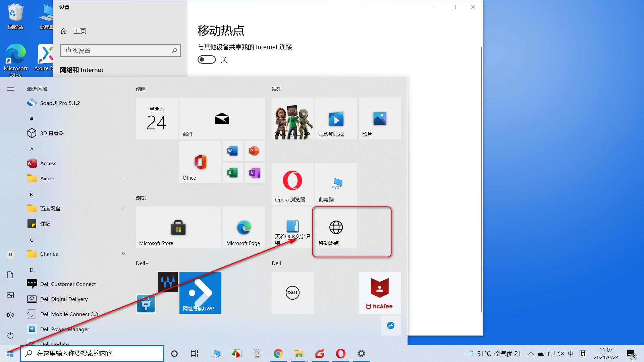Click the muted volume tray icon
This screenshot has width=644, height=362.
tap(561, 354)
